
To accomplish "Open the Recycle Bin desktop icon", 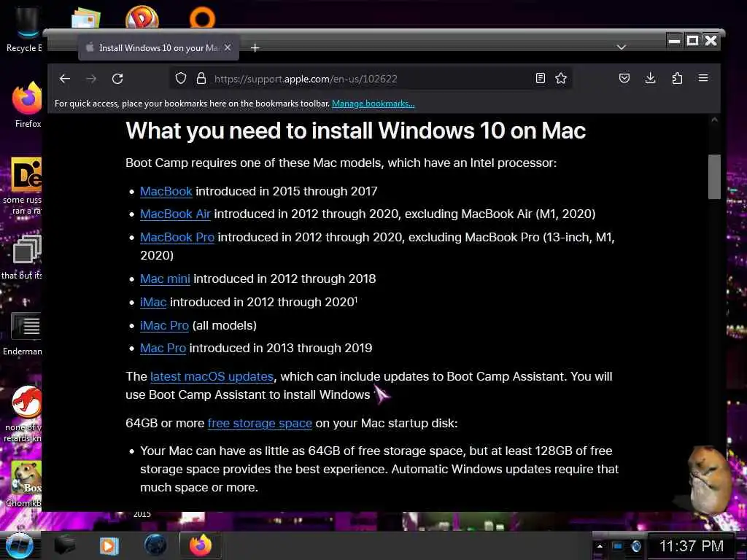I will point(25,30).
